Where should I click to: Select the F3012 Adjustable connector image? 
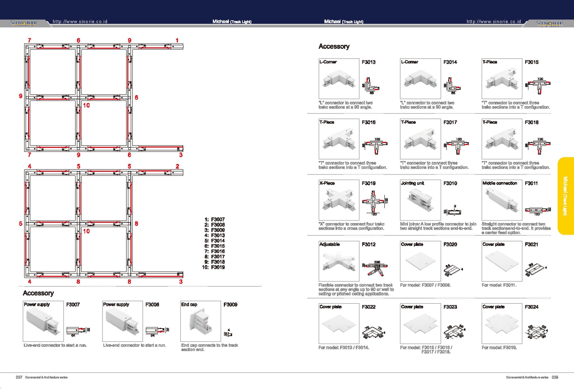tap(339, 261)
